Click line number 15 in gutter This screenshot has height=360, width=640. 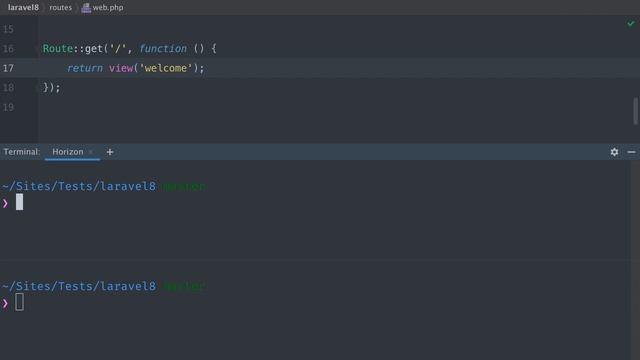coord(8,29)
